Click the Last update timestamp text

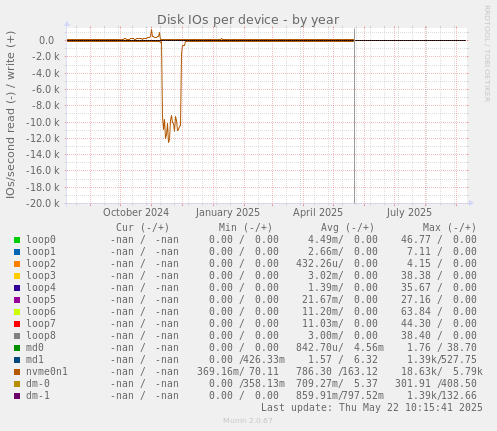click(372, 407)
